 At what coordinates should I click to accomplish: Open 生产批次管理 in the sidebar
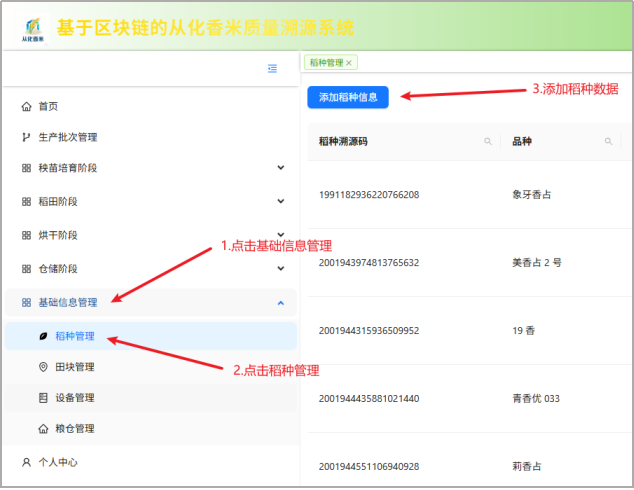tap(67, 137)
